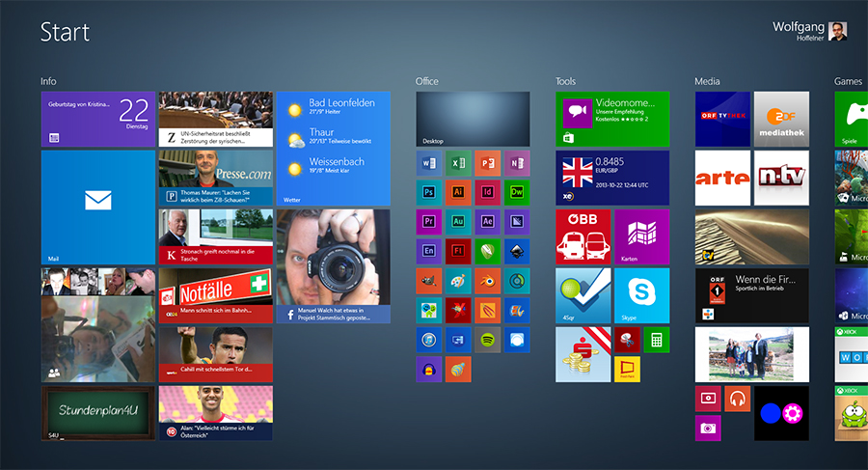The image size is (868, 470).
Task: Open the Video tile in Media group
Action: tap(708, 399)
